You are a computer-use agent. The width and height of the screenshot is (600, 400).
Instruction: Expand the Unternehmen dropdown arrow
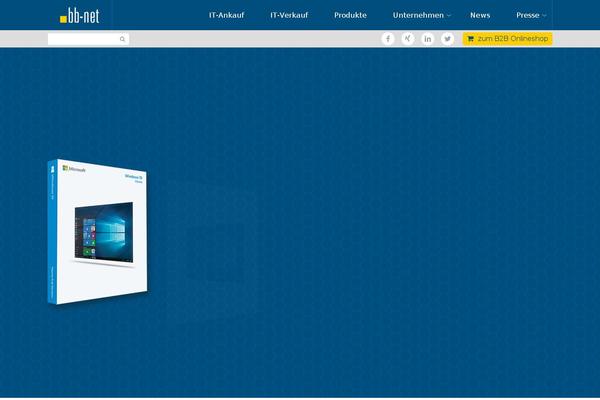click(449, 16)
